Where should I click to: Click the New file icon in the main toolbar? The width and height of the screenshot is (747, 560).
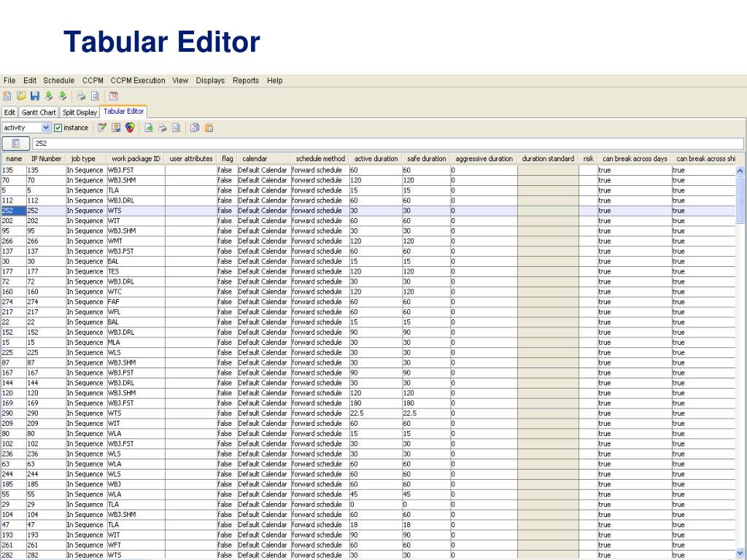tap(7, 96)
